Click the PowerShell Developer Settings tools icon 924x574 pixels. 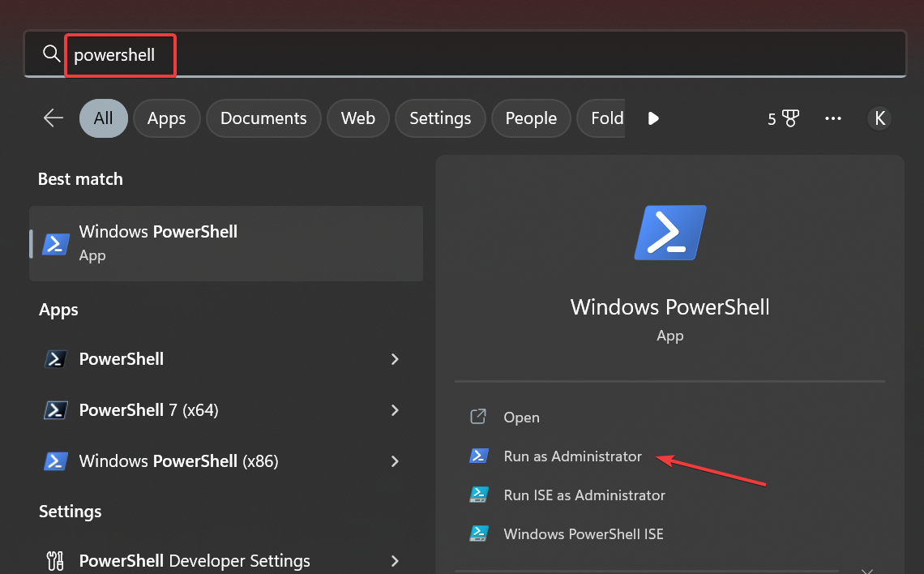click(55, 560)
